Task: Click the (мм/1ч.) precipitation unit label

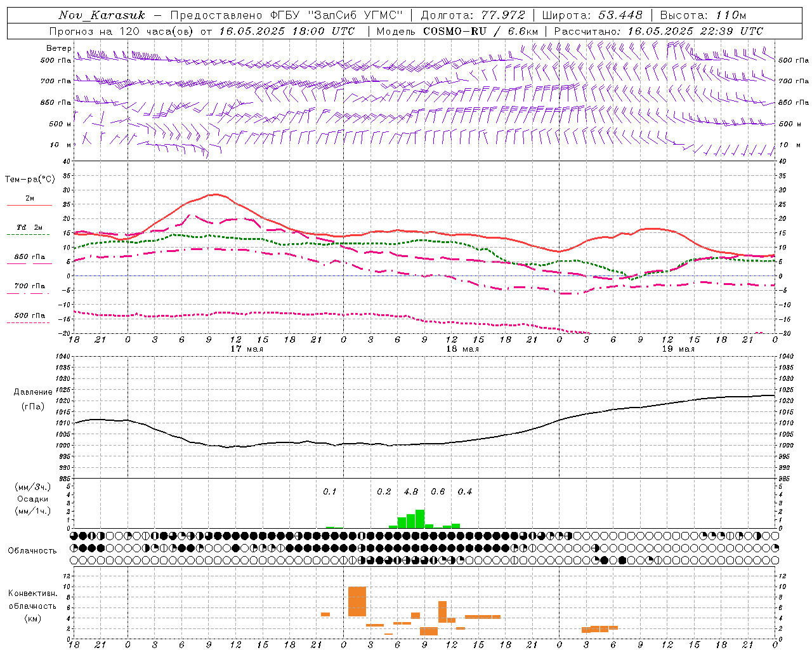Action: 33,511
